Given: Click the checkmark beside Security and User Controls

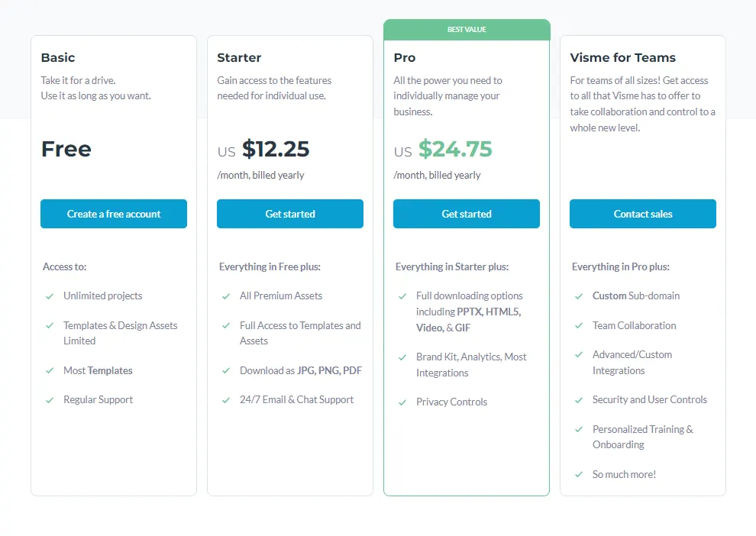Looking at the screenshot, I should click(579, 399).
